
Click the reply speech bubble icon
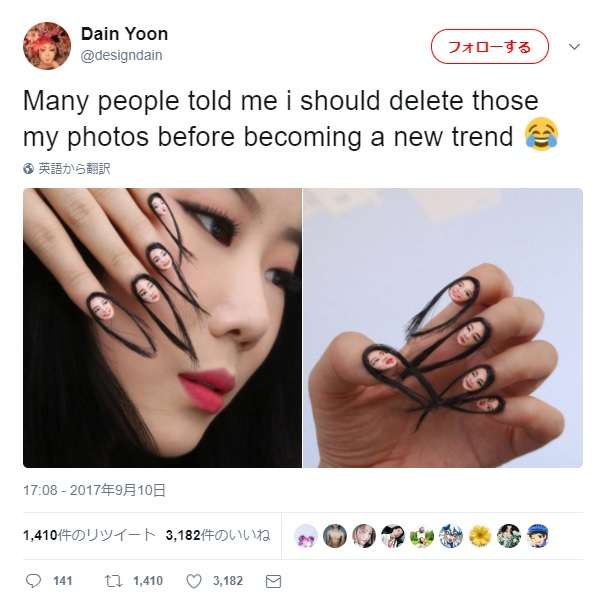click(33, 581)
